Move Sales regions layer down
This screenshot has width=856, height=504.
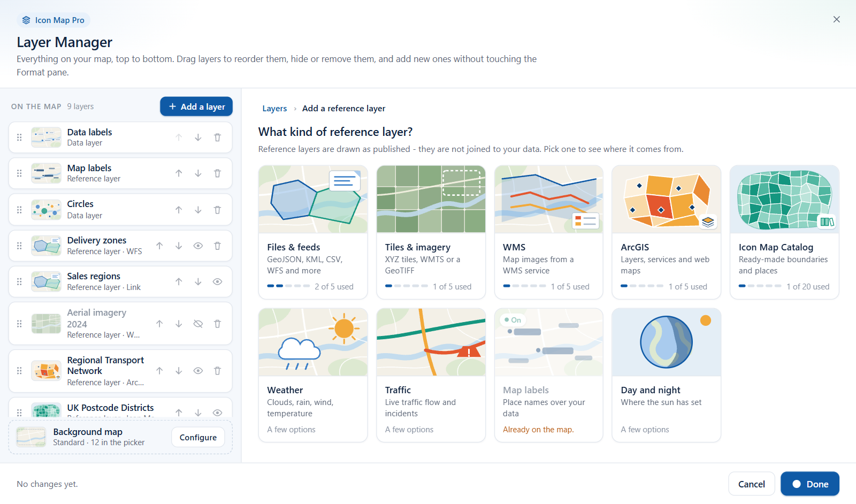tap(198, 281)
